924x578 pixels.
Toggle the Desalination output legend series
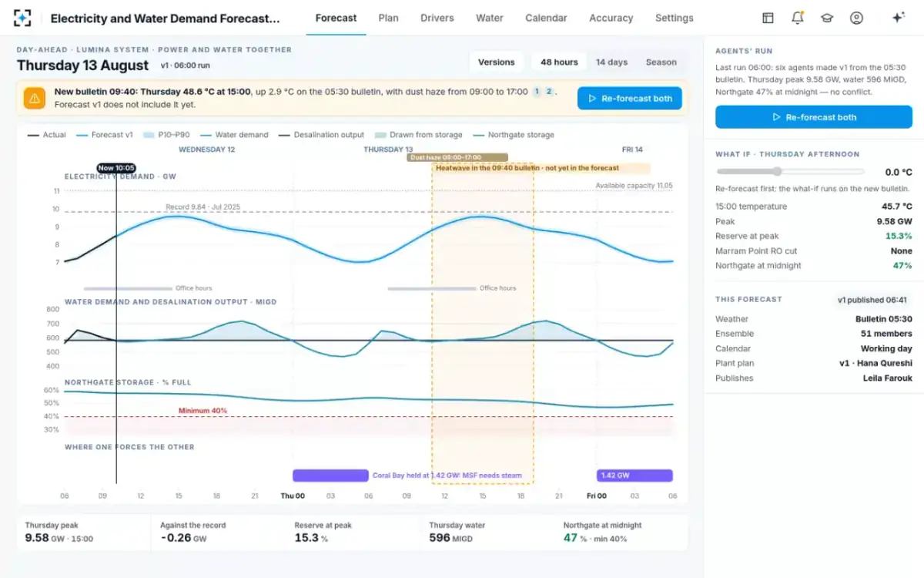pyautogui.click(x=321, y=135)
